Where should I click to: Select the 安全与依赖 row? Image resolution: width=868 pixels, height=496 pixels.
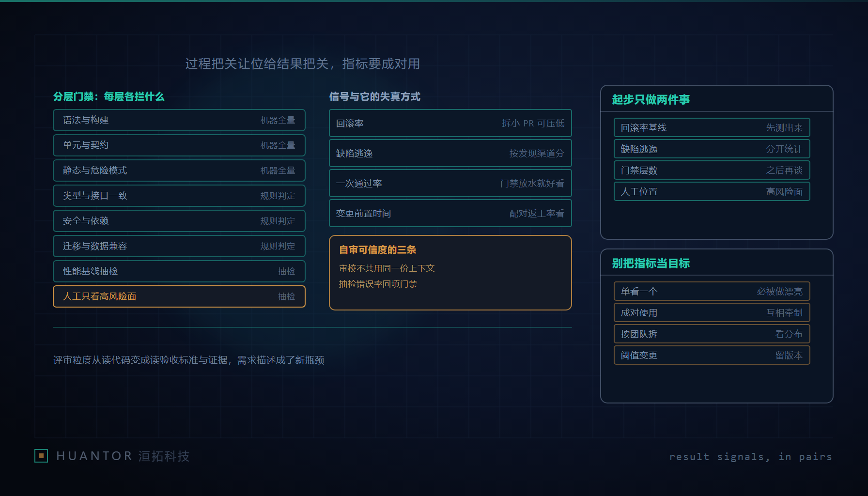pos(179,221)
